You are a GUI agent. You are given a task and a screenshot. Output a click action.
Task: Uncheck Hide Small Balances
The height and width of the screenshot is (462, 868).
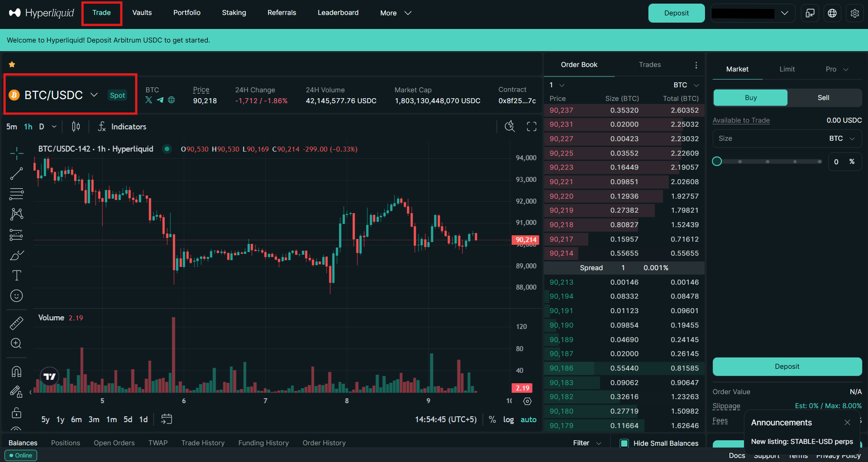[x=624, y=443]
